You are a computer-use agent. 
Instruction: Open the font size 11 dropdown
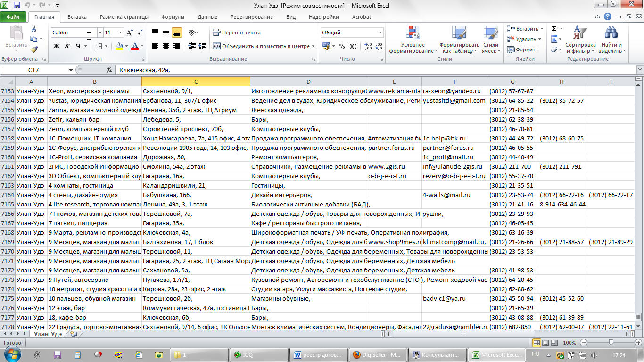[120, 33]
